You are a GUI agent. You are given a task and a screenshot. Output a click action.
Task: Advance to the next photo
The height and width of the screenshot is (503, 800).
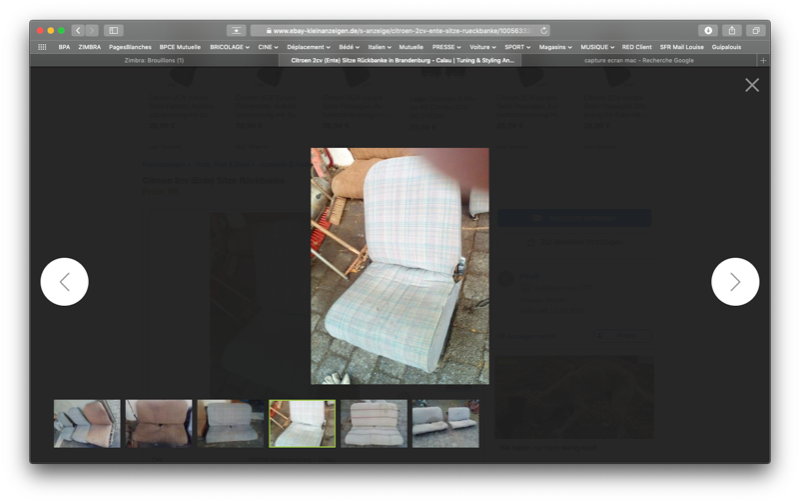click(x=735, y=282)
